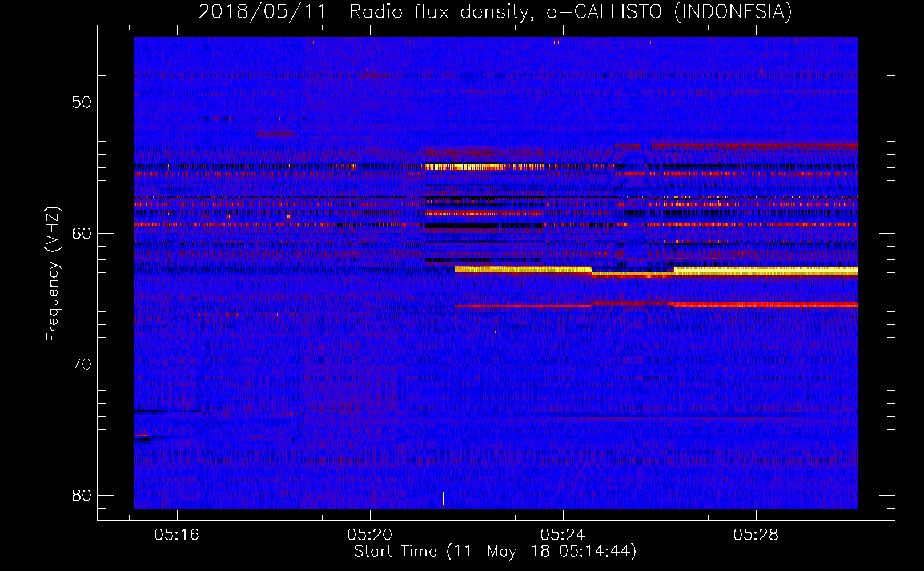Click the 80 frequency tick label
This screenshot has height=571, width=924.
coord(82,495)
